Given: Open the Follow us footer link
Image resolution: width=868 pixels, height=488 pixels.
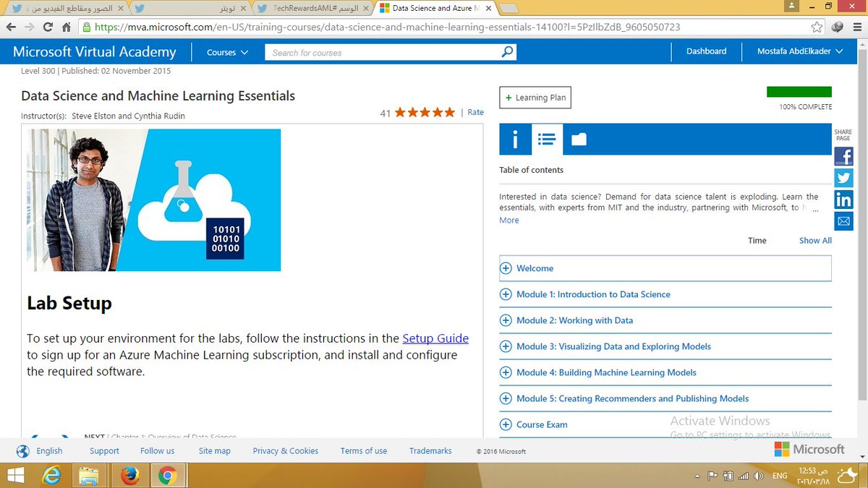Looking at the screenshot, I should [x=158, y=451].
